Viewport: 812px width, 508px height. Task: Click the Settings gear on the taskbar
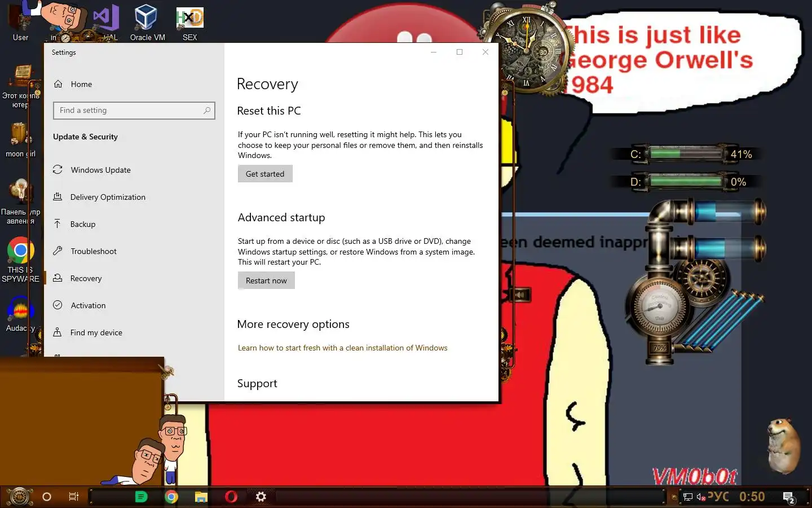(261, 497)
